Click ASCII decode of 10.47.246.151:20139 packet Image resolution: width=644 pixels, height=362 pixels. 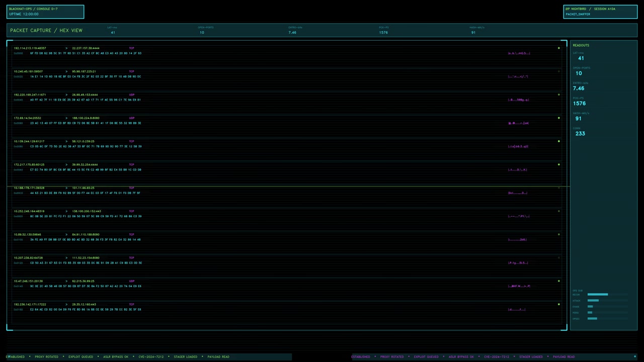click(x=519, y=286)
